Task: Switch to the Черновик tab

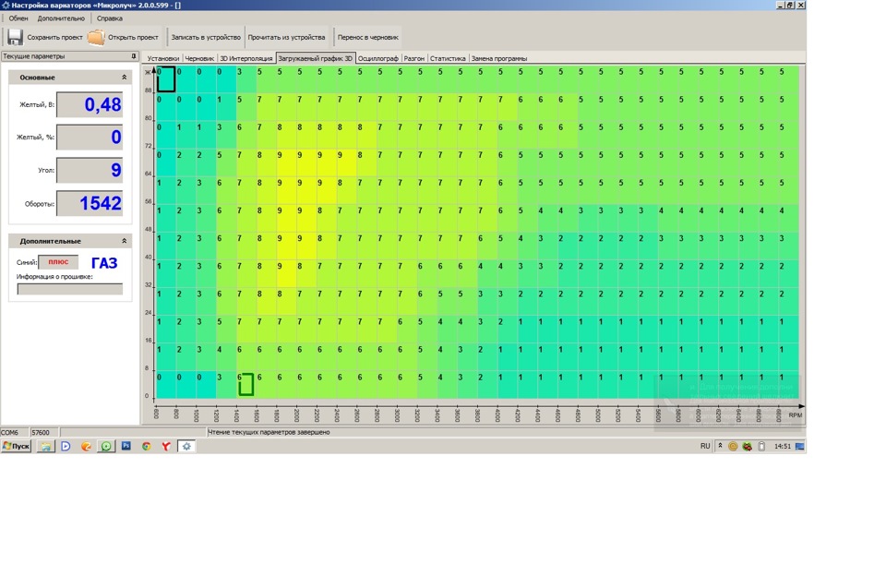Action: point(199,58)
